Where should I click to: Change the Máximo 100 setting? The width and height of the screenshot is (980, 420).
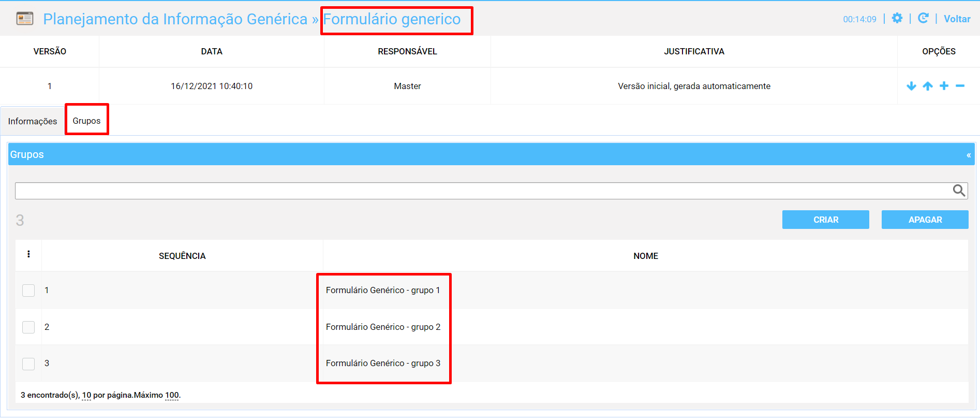(x=172, y=395)
